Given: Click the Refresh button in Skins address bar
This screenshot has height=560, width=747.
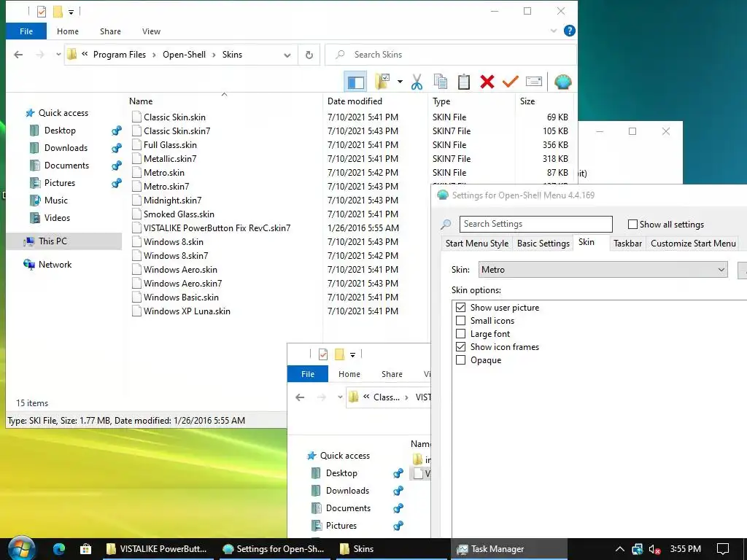Looking at the screenshot, I should pyautogui.click(x=309, y=55).
